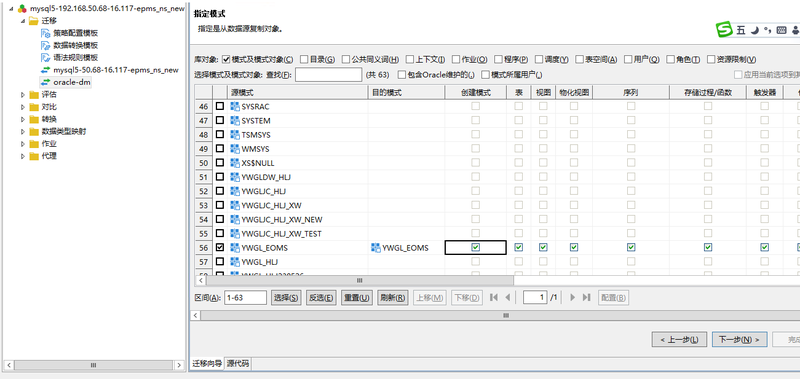The height and width of the screenshot is (379, 800).
Task: Click the 代理 folder icon
Action: click(x=34, y=156)
